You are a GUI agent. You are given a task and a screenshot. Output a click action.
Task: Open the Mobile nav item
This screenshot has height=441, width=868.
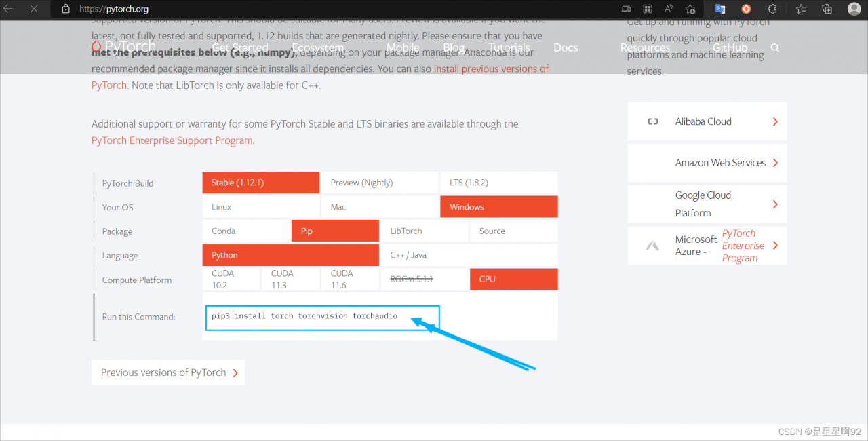click(403, 47)
